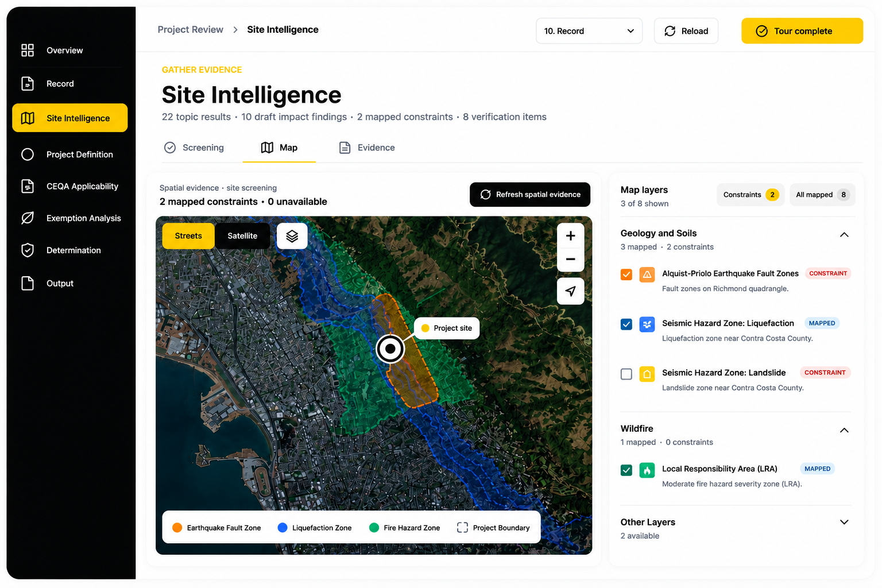Screen dimensions: 882x588
Task: Click the project site target marker
Action: 390,349
